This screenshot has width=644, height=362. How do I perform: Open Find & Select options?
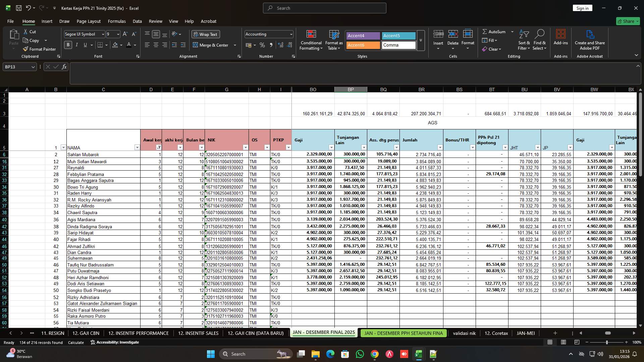click(540, 40)
